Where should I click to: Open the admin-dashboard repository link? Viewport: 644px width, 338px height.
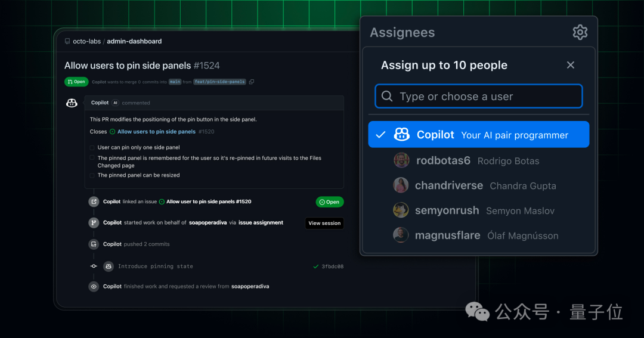click(134, 41)
